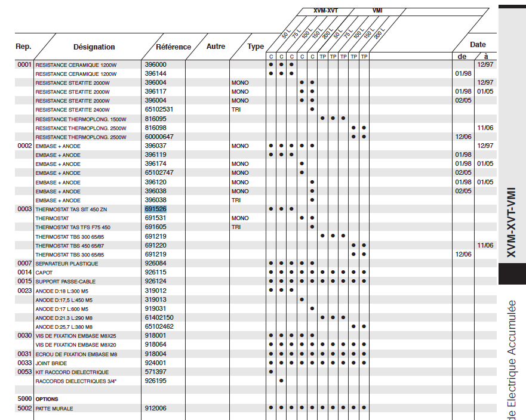Click the "XVM-XVT" model group header
This screenshot has width=526, height=420.
pyautogui.click(x=325, y=11)
